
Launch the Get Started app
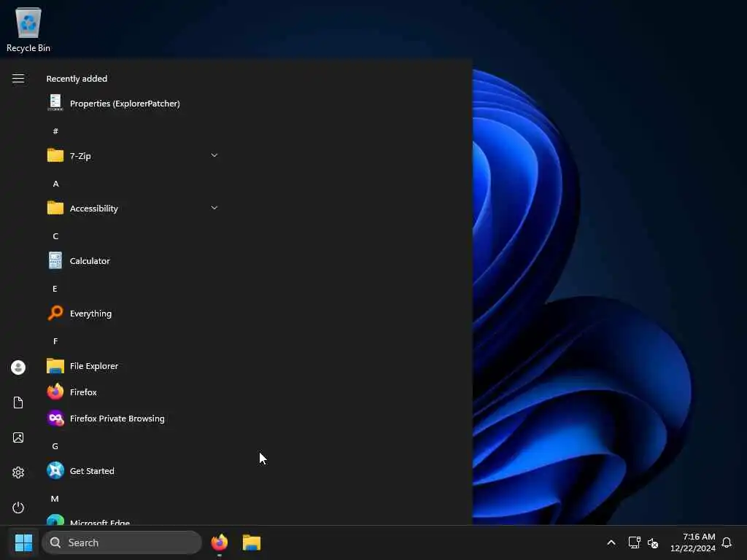tap(133, 470)
